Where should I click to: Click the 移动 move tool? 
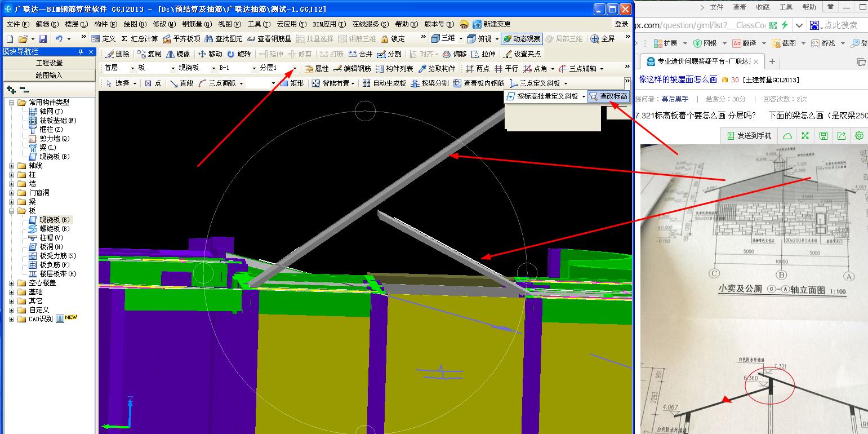210,54
